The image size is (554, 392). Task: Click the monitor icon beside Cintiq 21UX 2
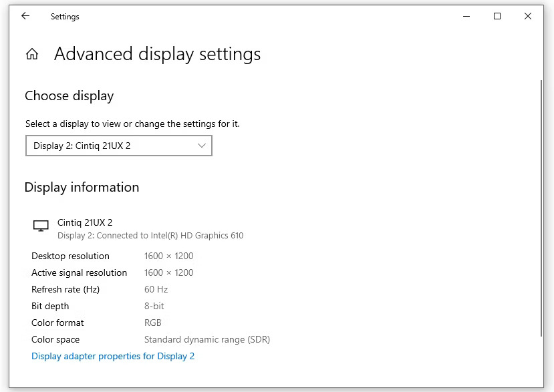point(41,226)
